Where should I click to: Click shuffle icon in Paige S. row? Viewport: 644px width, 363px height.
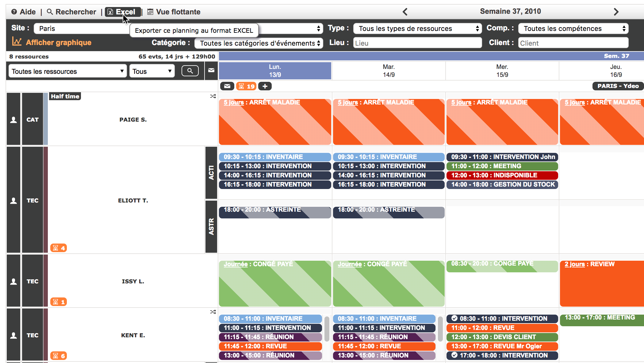point(213,96)
